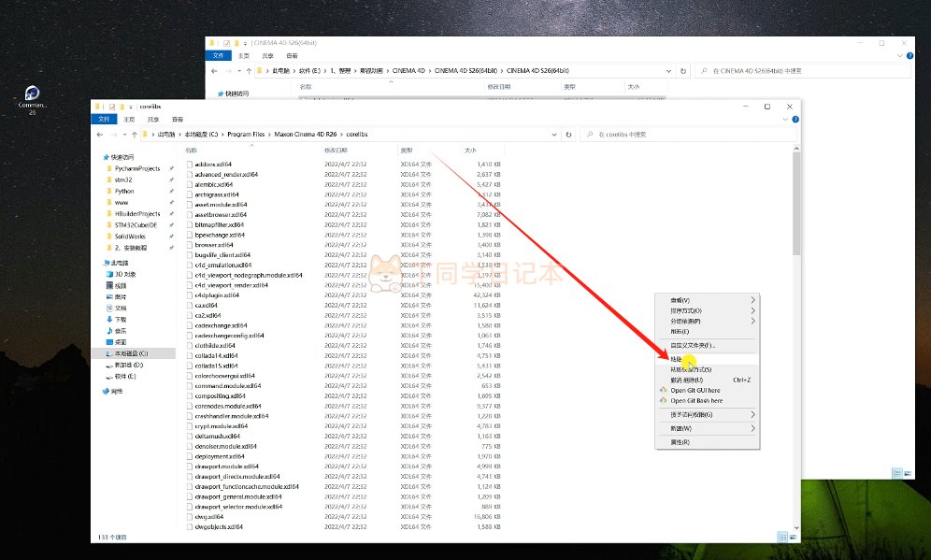The height and width of the screenshot is (560, 931).
Task: Open the File (文件) ribbon tab
Action: point(104,120)
